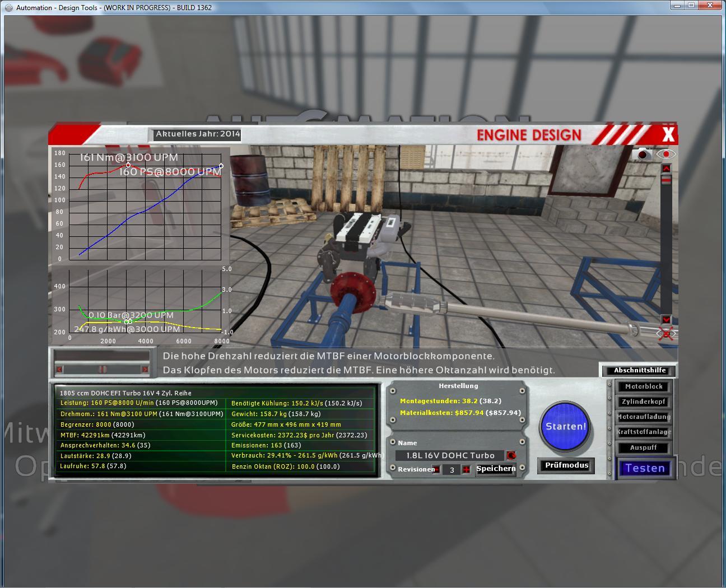
Task: Increase revisions with the plus button
Action: coord(466,469)
